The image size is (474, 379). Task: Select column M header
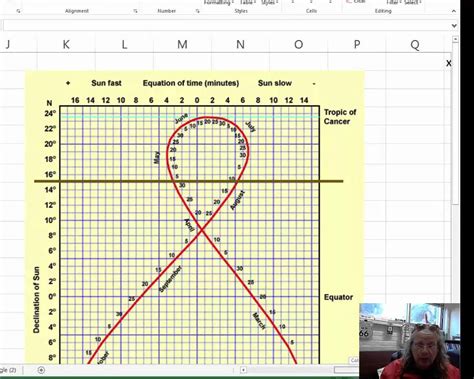click(x=182, y=44)
